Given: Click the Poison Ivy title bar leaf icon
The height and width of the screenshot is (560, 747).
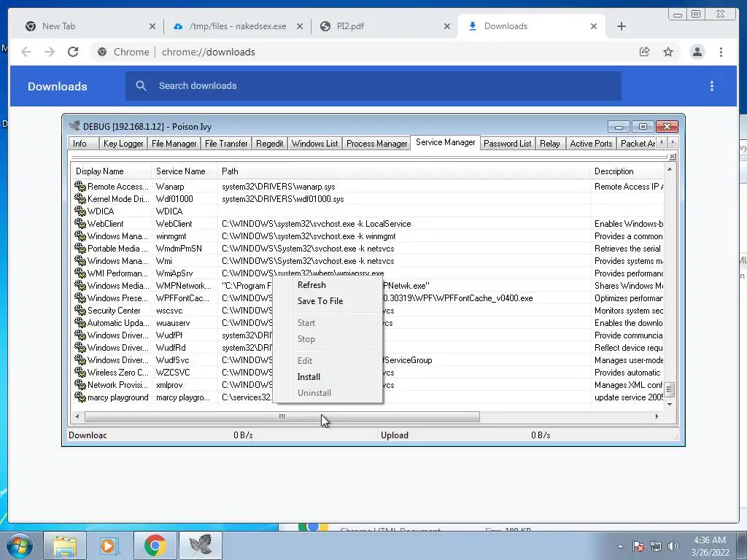Looking at the screenshot, I should (74, 126).
